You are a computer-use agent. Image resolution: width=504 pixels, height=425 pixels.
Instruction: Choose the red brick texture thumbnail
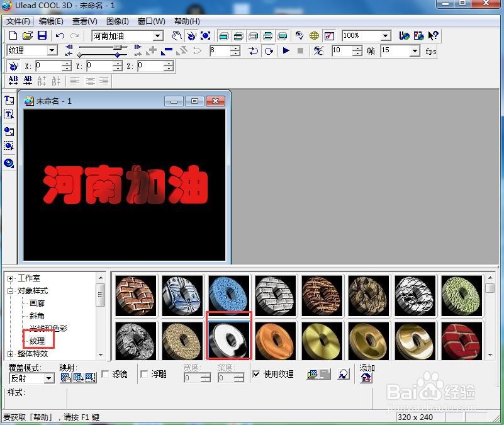[x=461, y=341]
